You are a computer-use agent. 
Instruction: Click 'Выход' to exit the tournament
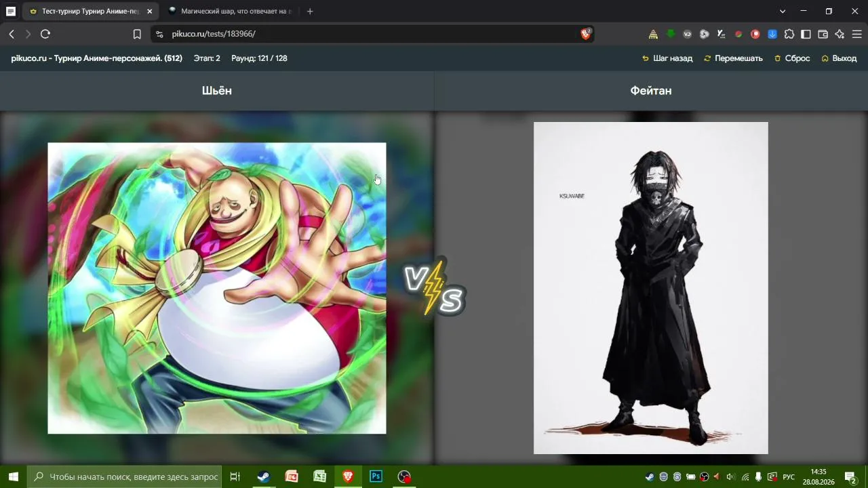point(839,58)
